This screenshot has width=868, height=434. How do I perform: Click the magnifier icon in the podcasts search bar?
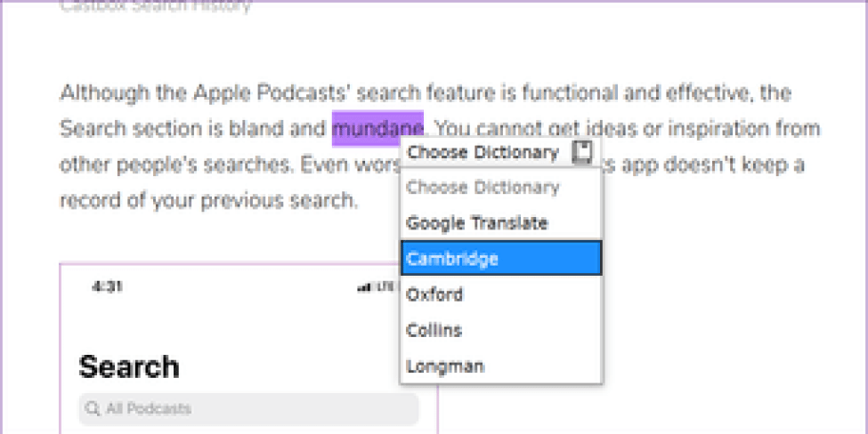point(92,409)
